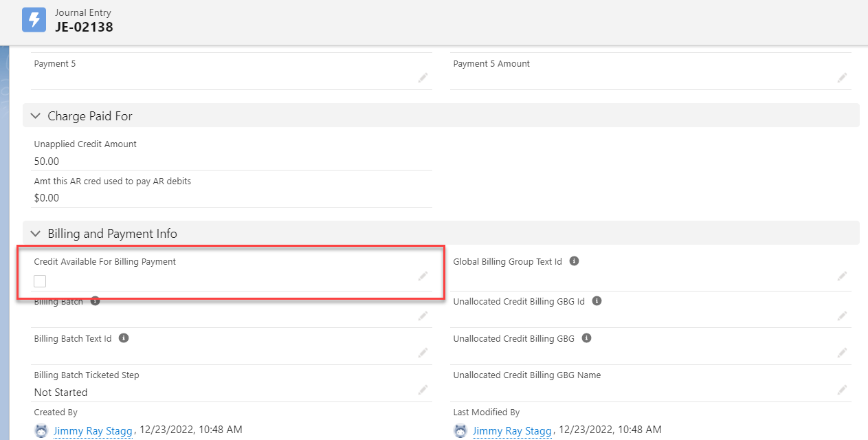This screenshot has height=440, width=868.
Task: Open Jimmy Ray Stagg link under Created By
Action: click(x=93, y=430)
